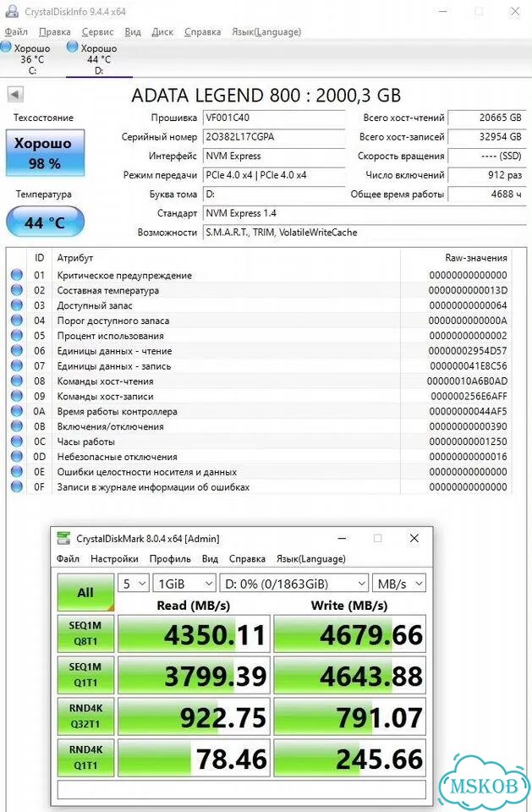The image size is (532, 812).
Task: Open Диск menu in CrystalDiskInfo
Action: pyautogui.click(x=162, y=31)
